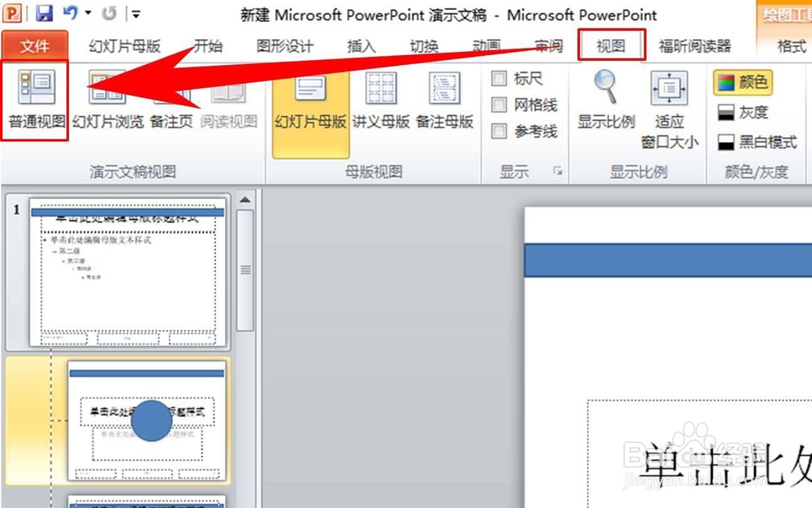Enable the Guides (参考线) checkbox
Screen dimensions: 812x508
pos(499,131)
